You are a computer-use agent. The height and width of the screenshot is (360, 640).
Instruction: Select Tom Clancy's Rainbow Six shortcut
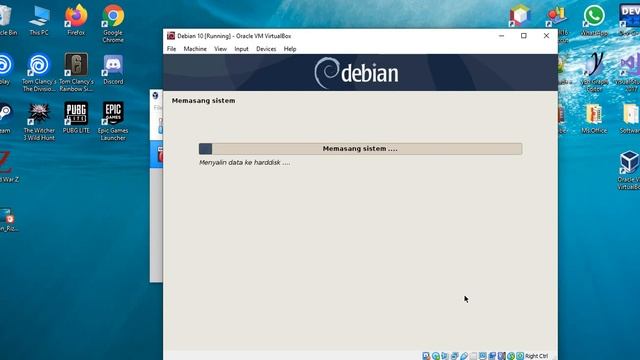(76, 73)
